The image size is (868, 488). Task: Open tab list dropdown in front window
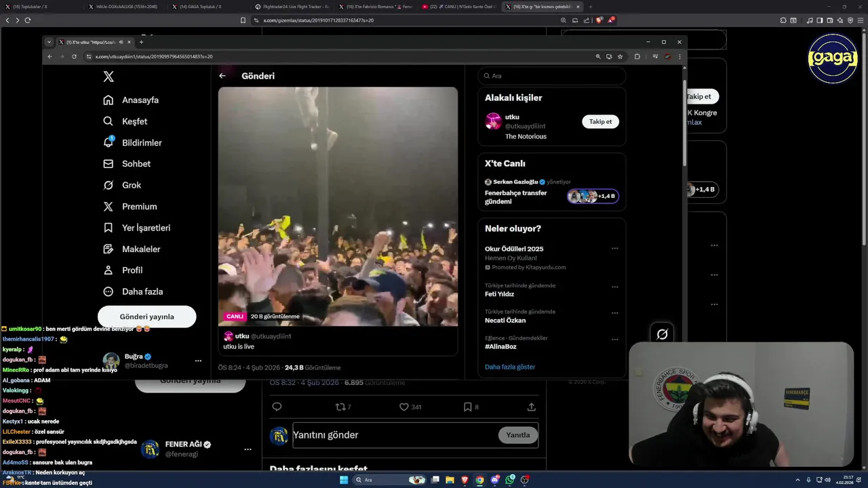pyautogui.click(x=49, y=42)
